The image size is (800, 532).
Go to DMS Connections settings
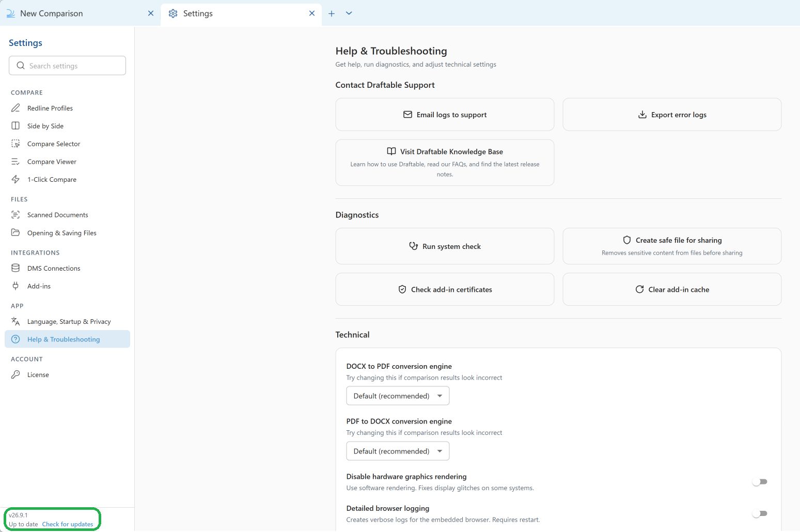click(67, 268)
